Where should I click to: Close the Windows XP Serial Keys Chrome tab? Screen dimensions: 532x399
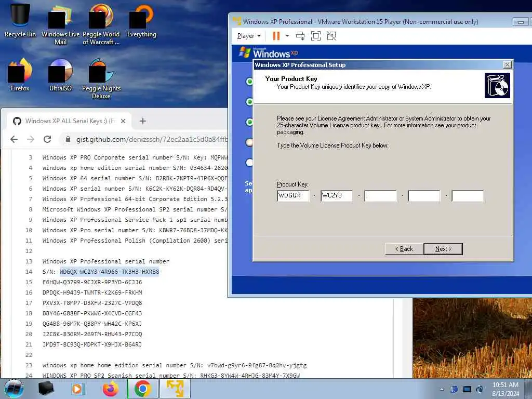pos(123,121)
